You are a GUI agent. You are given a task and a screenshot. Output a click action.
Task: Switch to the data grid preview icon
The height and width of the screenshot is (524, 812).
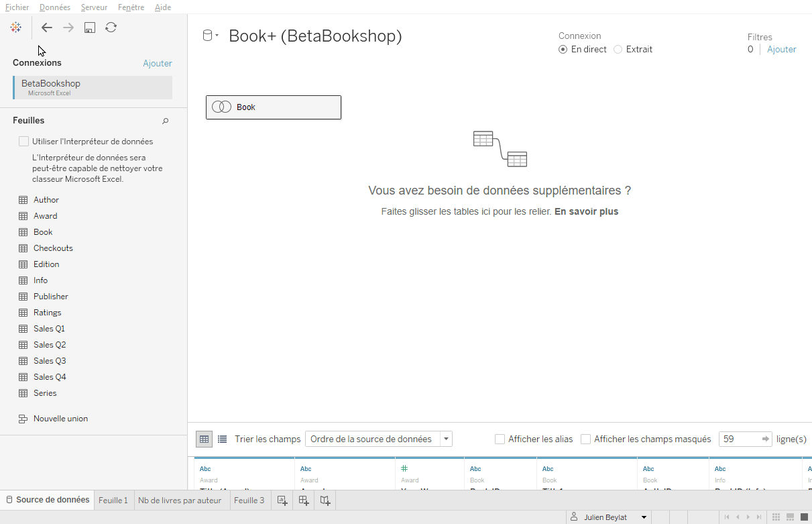[x=205, y=439]
